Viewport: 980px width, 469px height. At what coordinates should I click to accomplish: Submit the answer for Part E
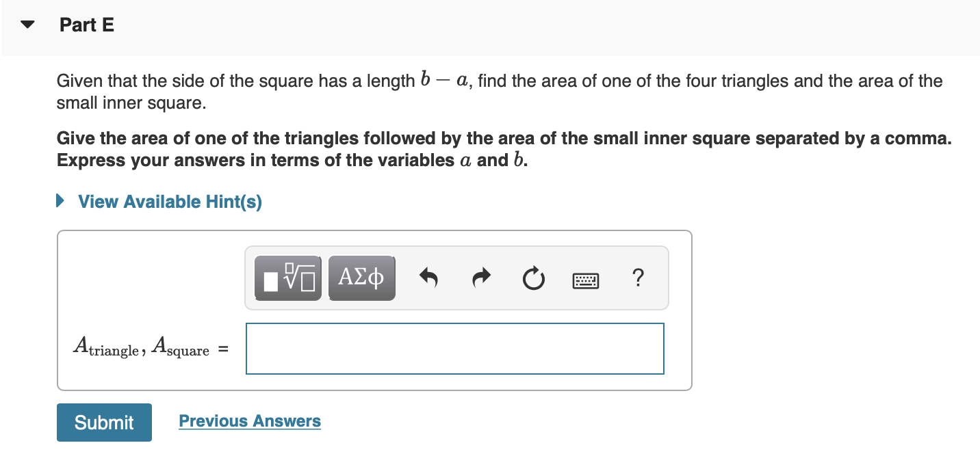tap(104, 423)
